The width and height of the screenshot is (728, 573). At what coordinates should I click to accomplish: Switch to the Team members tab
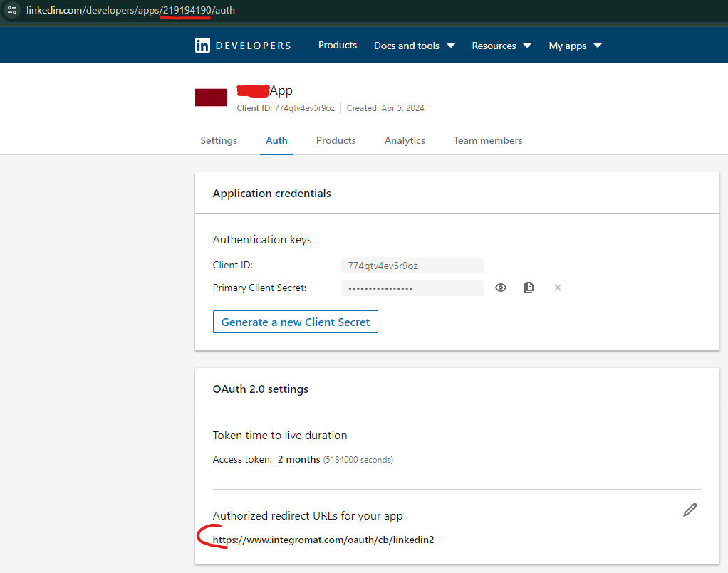pos(488,140)
